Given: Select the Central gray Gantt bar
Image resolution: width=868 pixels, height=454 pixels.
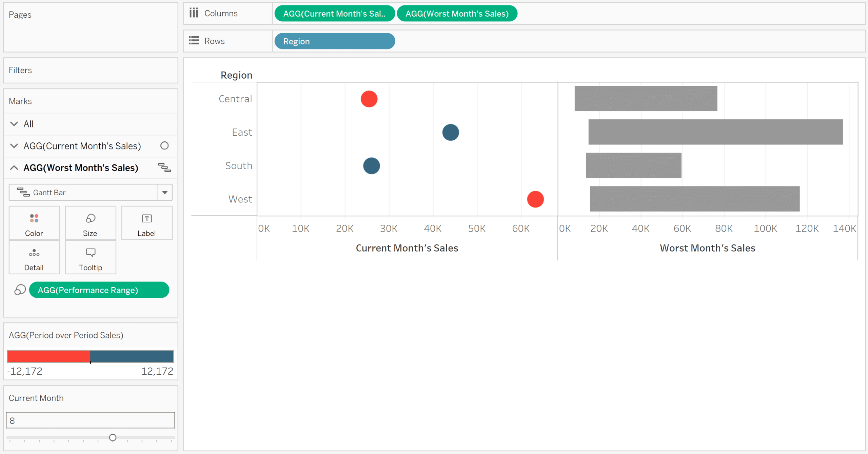Looking at the screenshot, I should [646, 98].
